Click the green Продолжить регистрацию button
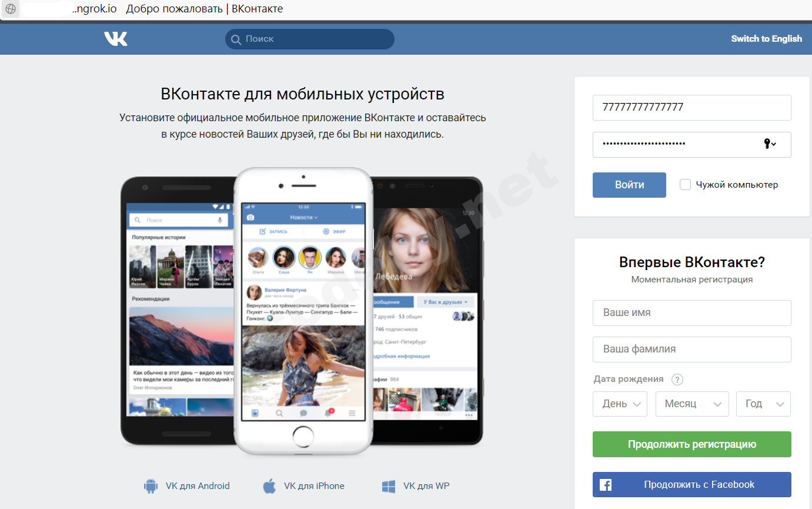This screenshot has height=509, width=812. pyautogui.click(x=692, y=444)
